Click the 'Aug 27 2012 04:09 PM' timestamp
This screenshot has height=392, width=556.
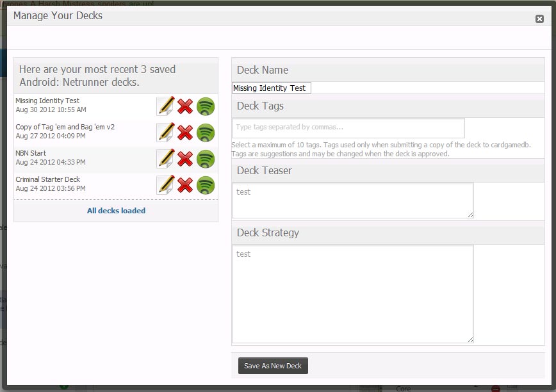[x=51, y=136]
